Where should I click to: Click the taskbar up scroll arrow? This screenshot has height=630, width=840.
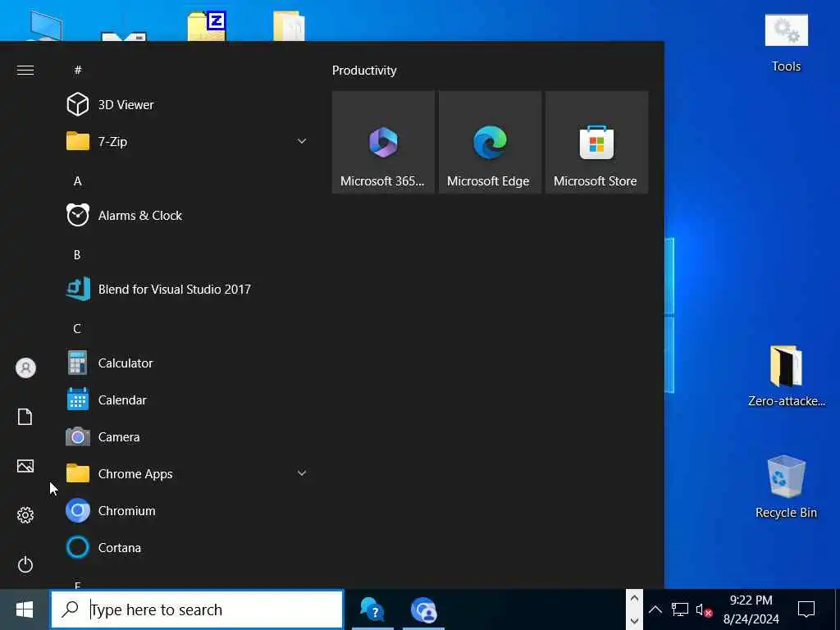(x=634, y=599)
